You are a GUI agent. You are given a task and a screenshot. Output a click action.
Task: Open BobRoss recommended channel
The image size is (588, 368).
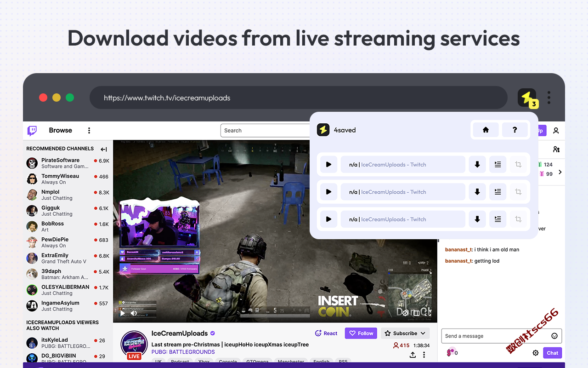click(68, 227)
